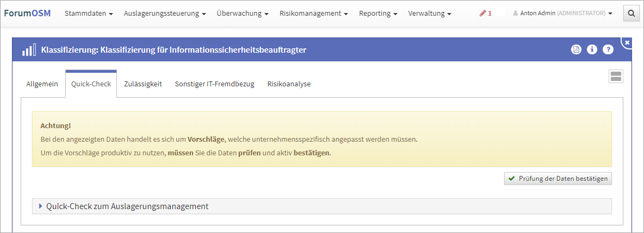This screenshot has width=644, height=233.
Task: Open the Stammdaten dropdown menu
Action: pyautogui.click(x=89, y=14)
